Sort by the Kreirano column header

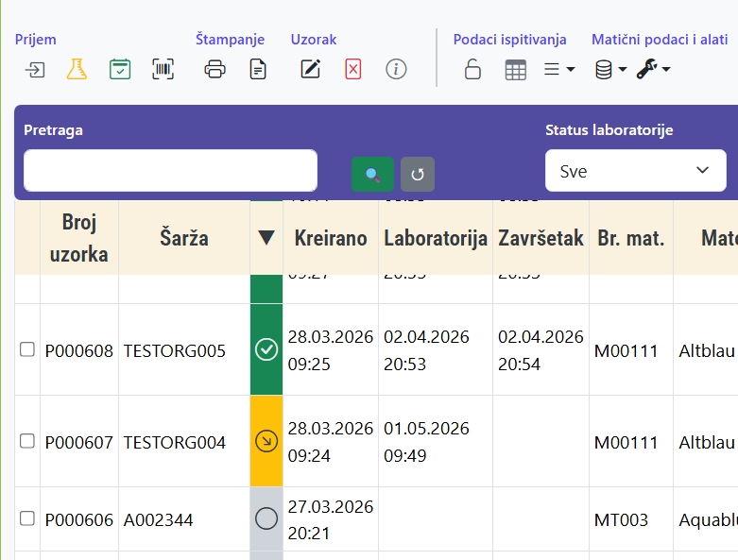click(x=331, y=238)
